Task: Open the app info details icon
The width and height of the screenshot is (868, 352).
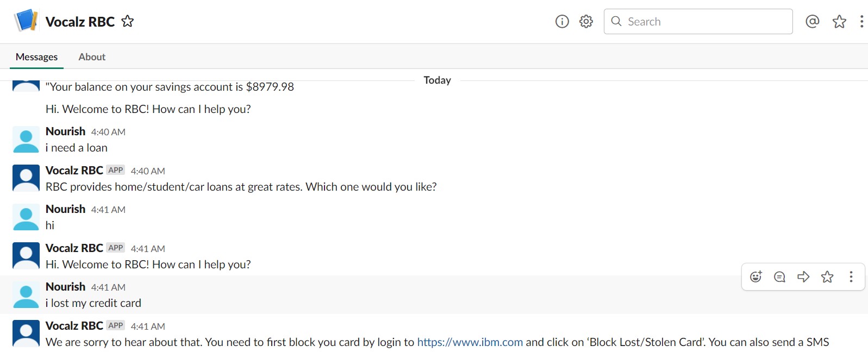Action: [562, 21]
